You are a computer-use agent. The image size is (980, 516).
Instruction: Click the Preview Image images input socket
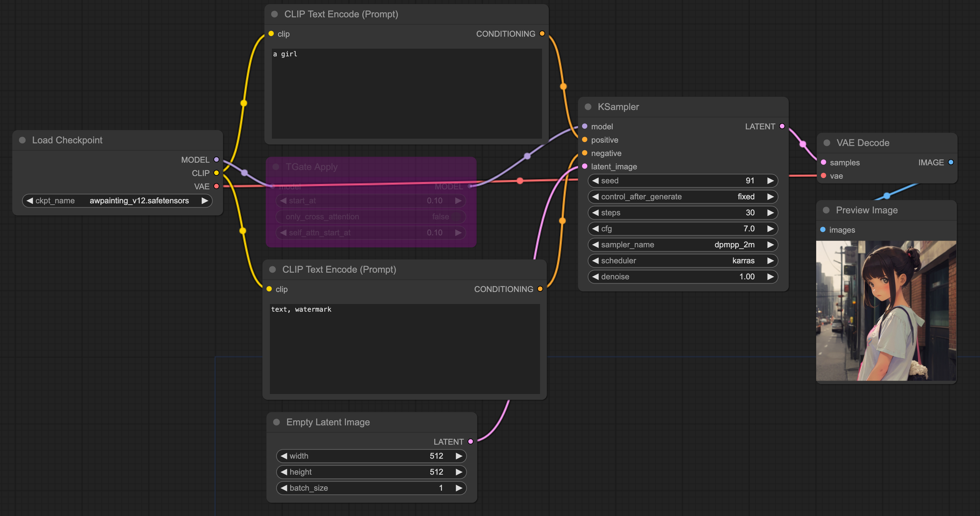[x=823, y=230]
